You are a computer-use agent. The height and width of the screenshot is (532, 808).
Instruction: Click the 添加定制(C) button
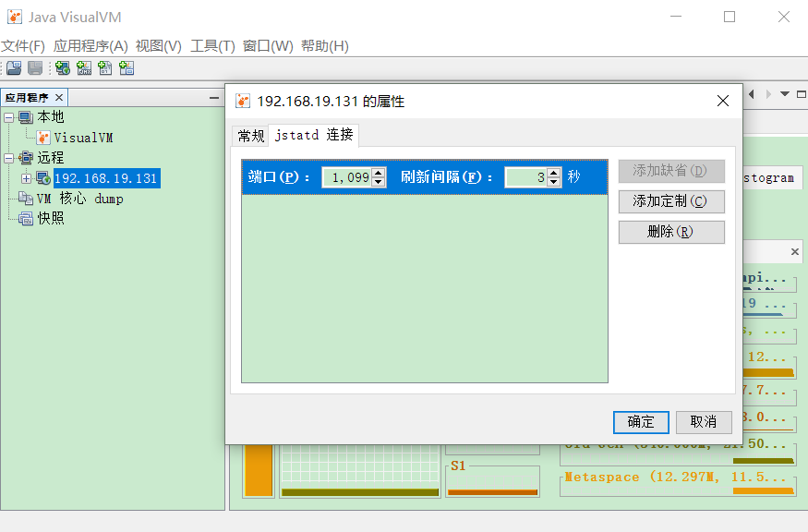point(671,201)
